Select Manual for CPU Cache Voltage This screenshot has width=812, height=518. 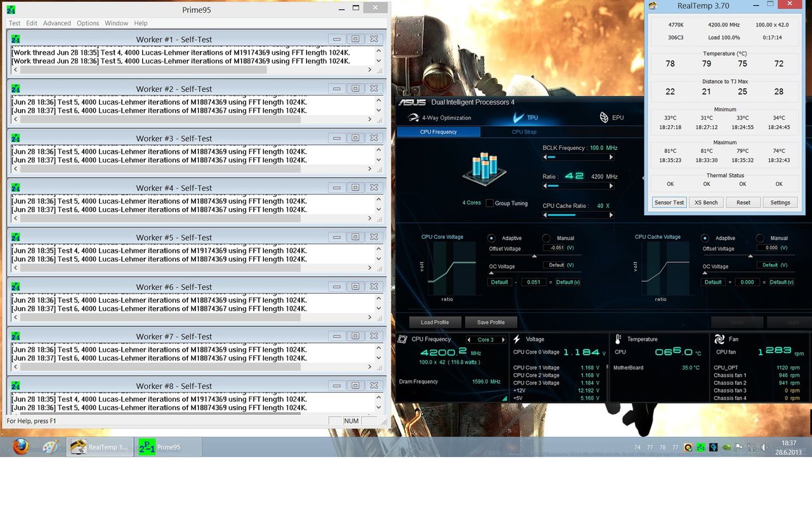pyautogui.click(x=760, y=238)
